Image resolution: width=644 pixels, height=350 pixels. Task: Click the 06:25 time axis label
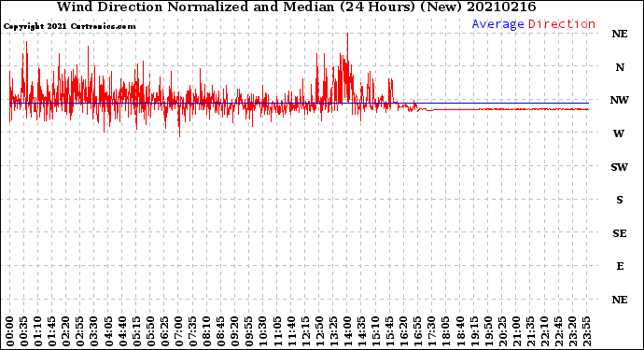pos(164,331)
